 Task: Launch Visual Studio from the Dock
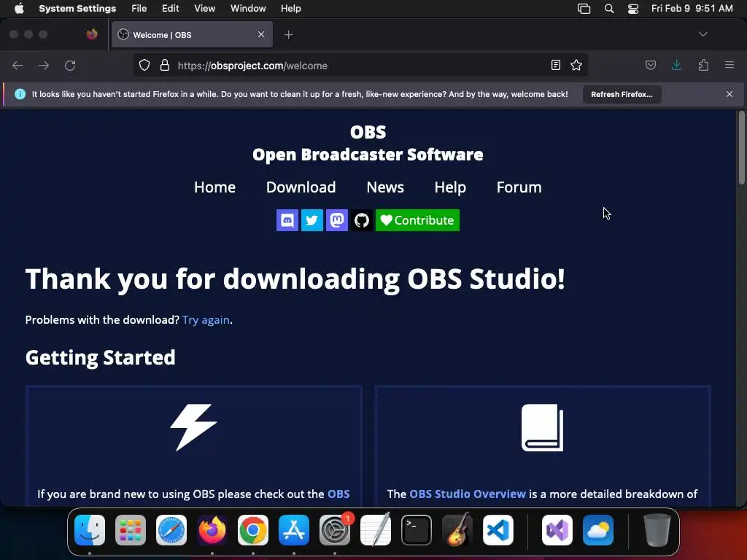tap(557, 530)
